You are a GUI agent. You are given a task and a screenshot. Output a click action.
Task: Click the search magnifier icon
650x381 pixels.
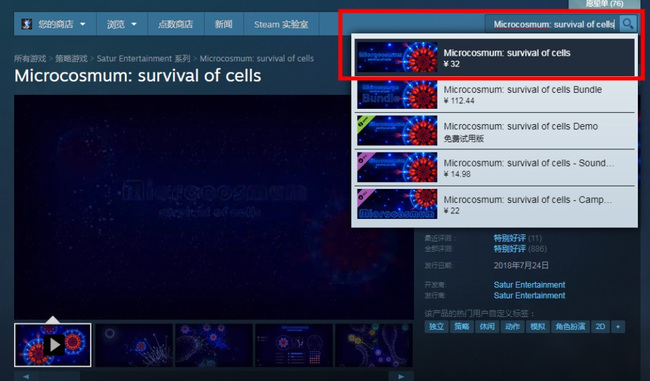(x=628, y=24)
